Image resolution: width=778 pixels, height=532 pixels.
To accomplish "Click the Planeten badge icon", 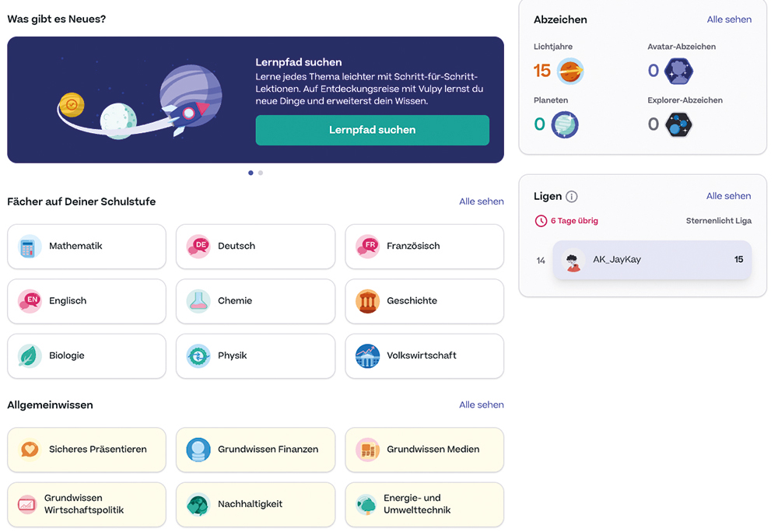I will click(565, 124).
